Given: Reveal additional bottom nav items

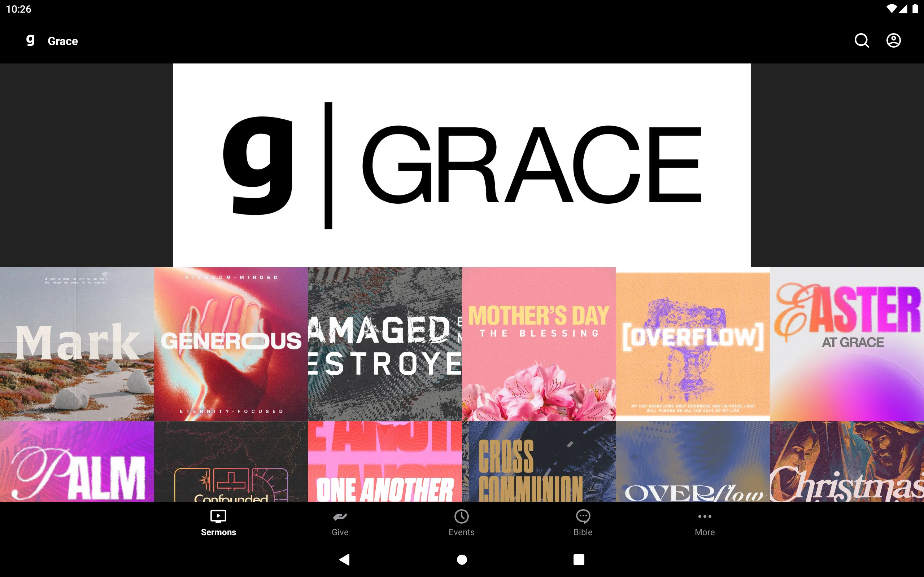Looking at the screenshot, I should click(x=705, y=522).
